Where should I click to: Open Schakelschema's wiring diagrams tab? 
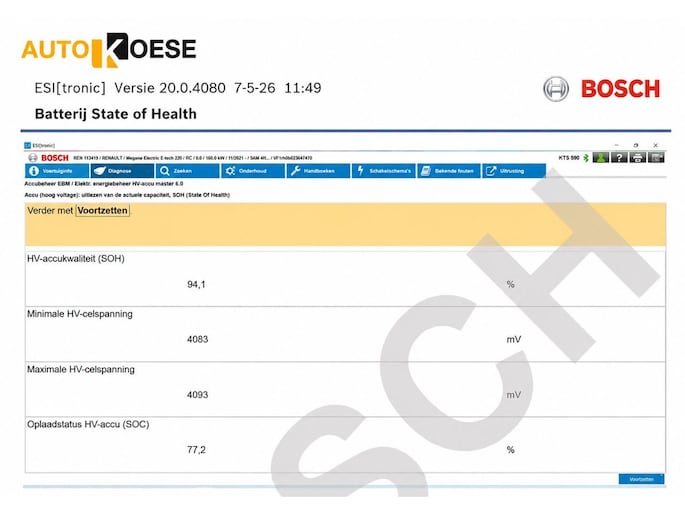click(384, 171)
